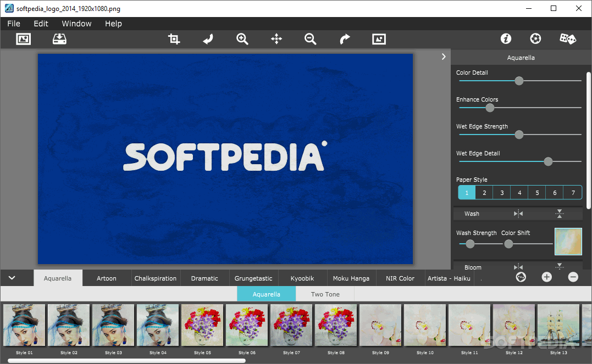Click the Color Detail slider handle

519,81
